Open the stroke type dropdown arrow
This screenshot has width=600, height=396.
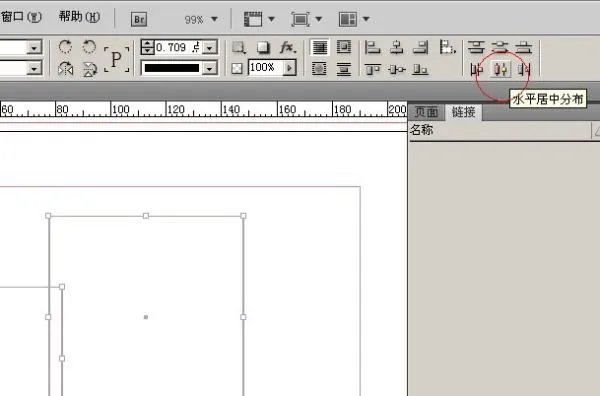pyautogui.click(x=210, y=69)
